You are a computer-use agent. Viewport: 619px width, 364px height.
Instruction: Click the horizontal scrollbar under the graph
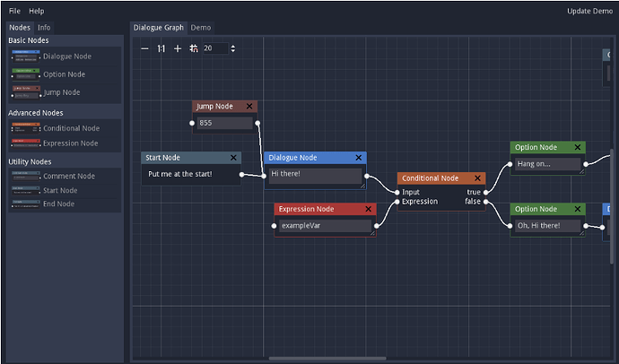click(327, 359)
